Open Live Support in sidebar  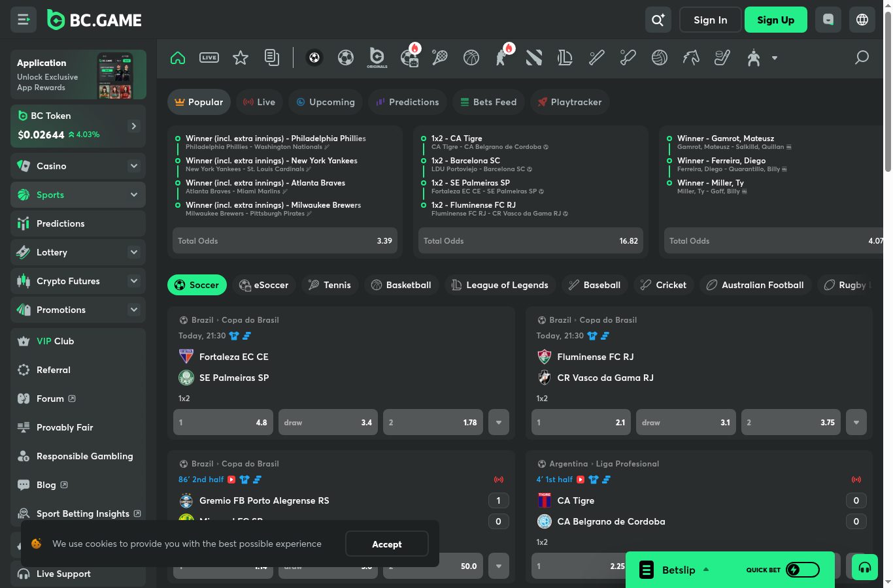click(78, 574)
